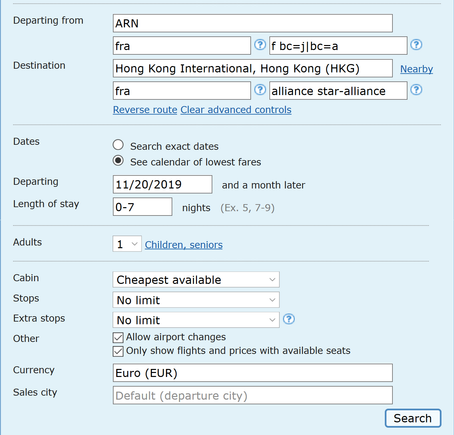Click Clear advanced controls link

click(x=236, y=110)
